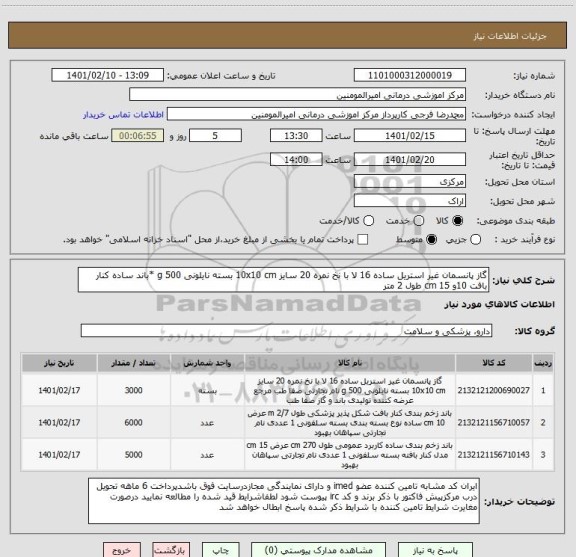This screenshot has width=576, height=557.
Task: Click the نام کالا column header
Action: (350, 363)
